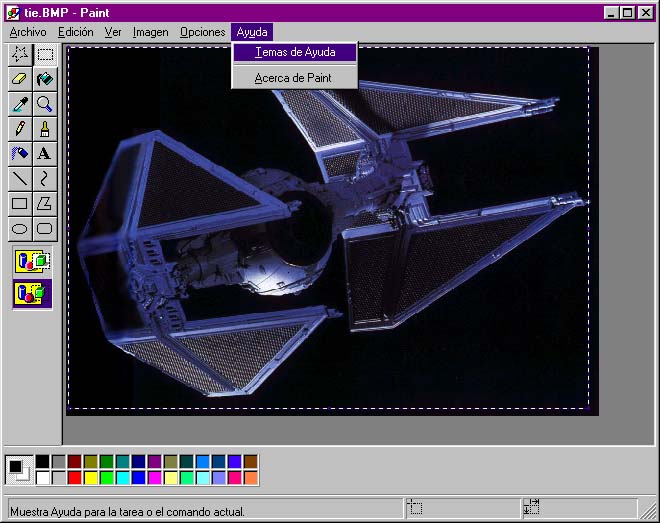Open the Ver menu
Viewport: 660px width, 523px height.
[x=113, y=32]
